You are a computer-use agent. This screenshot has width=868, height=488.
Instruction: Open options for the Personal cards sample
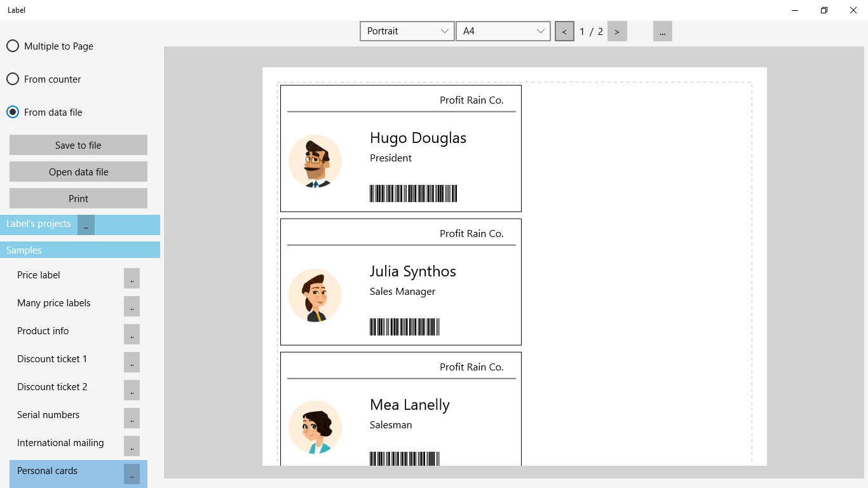(x=132, y=473)
